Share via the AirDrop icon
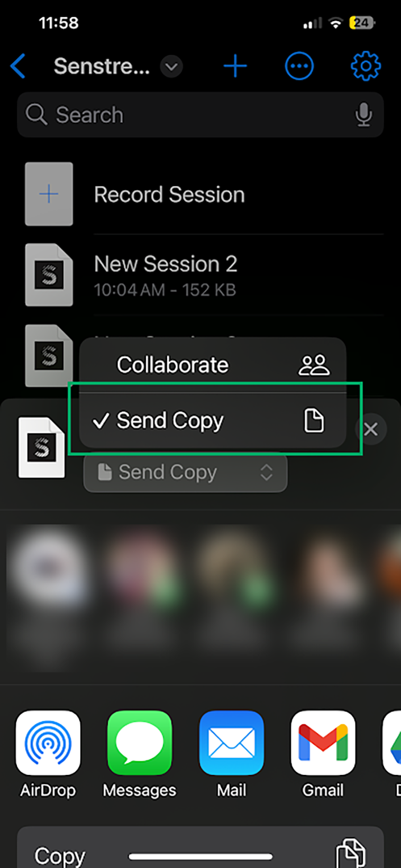The image size is (401, 868). (48, 743)
